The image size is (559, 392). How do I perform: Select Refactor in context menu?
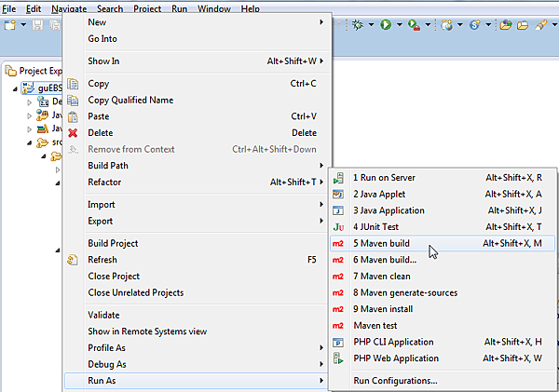tap(197, 182)
